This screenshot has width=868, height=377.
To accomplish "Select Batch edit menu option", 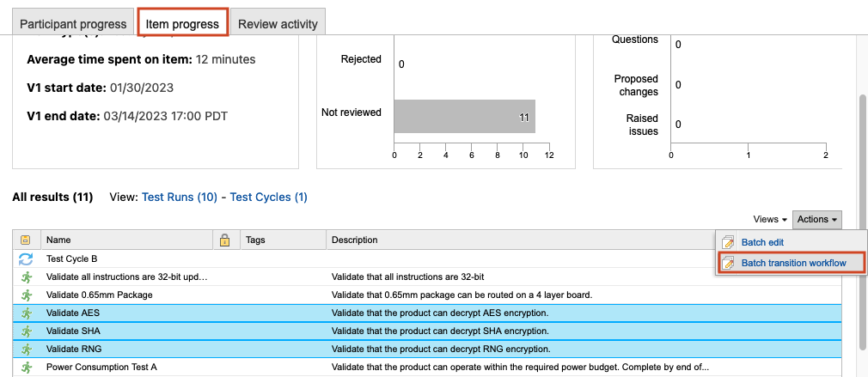I will pyautogui.click(x=762, y=243).
